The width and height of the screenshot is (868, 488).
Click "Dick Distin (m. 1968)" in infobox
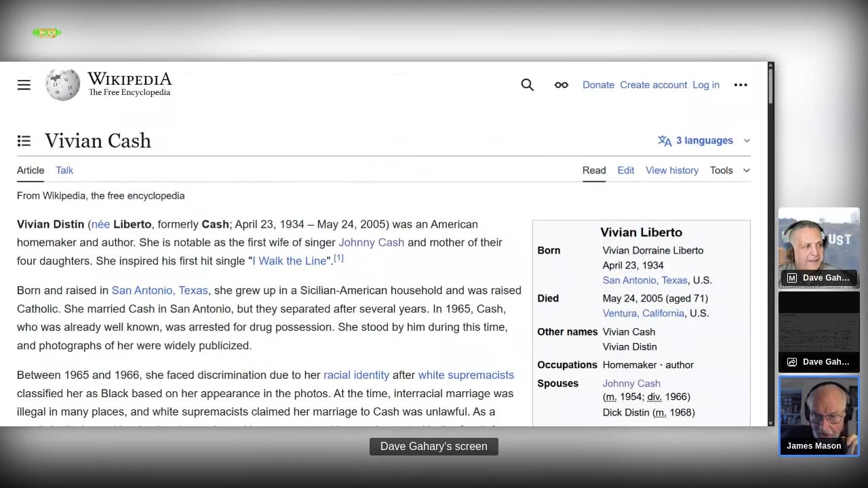(648, 412)
